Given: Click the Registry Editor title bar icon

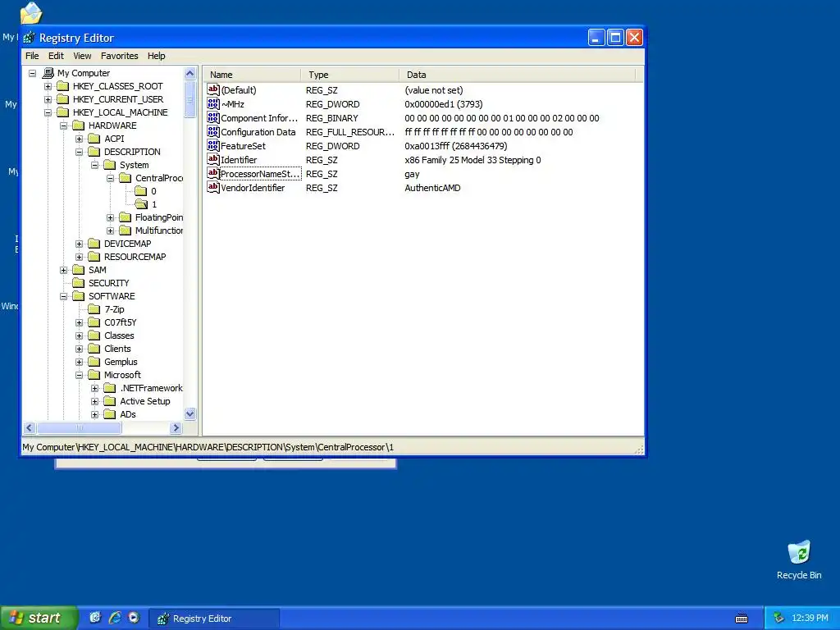Looking at the screenshot, I should coord(29,38).
